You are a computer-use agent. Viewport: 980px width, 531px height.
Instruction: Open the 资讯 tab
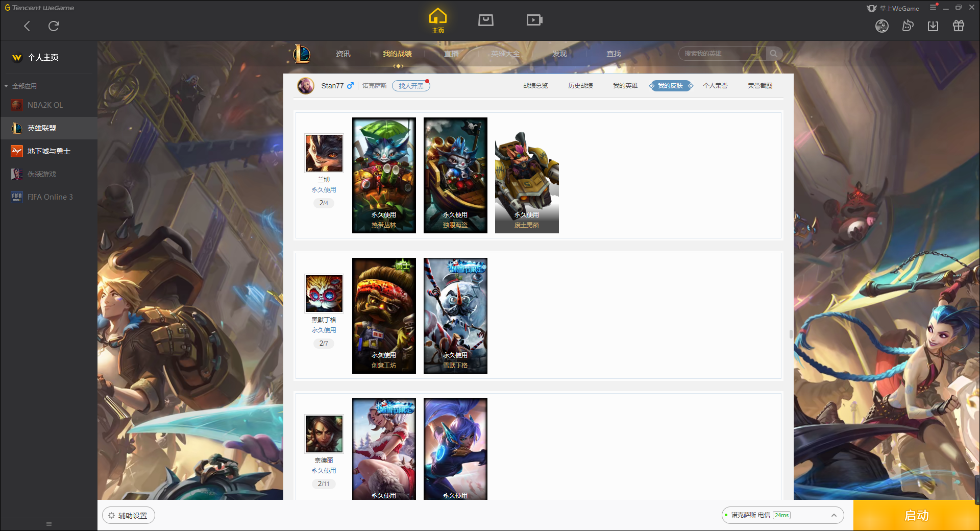[x=343, y=54]
